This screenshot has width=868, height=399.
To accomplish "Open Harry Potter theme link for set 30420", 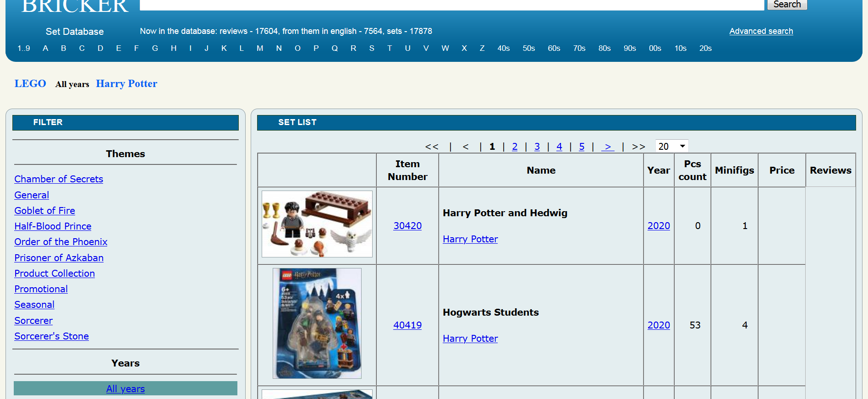I will pos(470,239).
